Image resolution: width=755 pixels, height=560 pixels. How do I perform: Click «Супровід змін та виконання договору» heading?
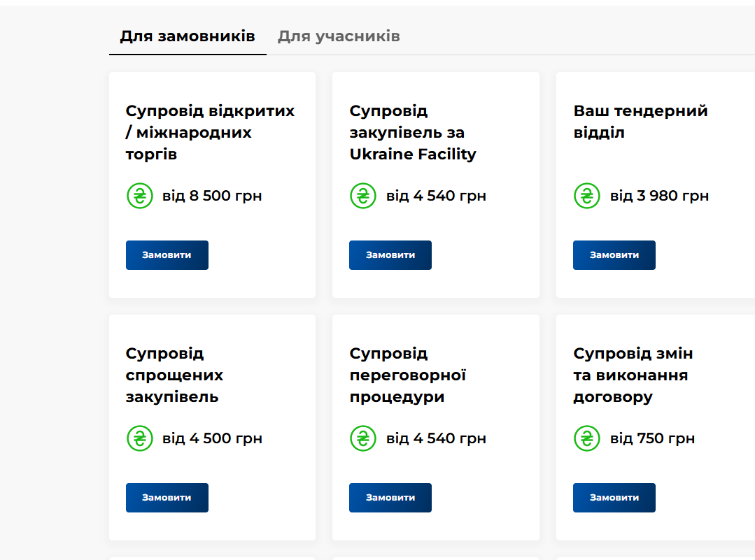(x=633, y=375)
